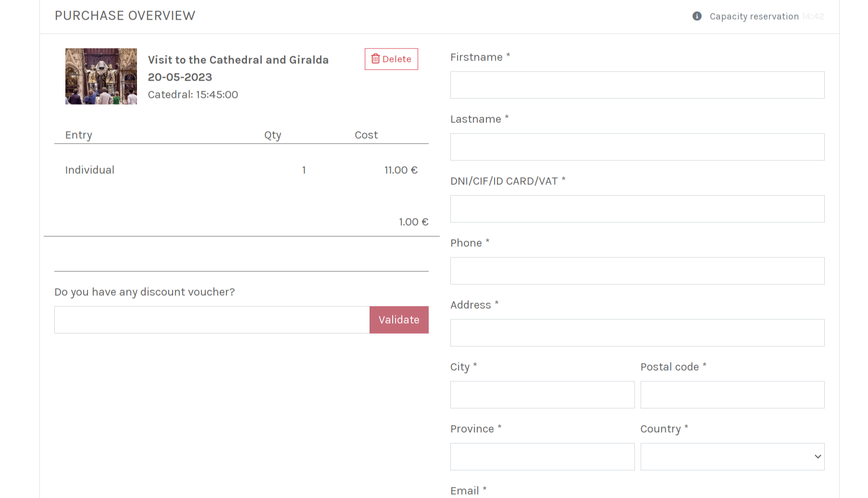This screenshot has height=498, width=868.
Task: Click the Validate voucher button
Action: click(399, 320)
